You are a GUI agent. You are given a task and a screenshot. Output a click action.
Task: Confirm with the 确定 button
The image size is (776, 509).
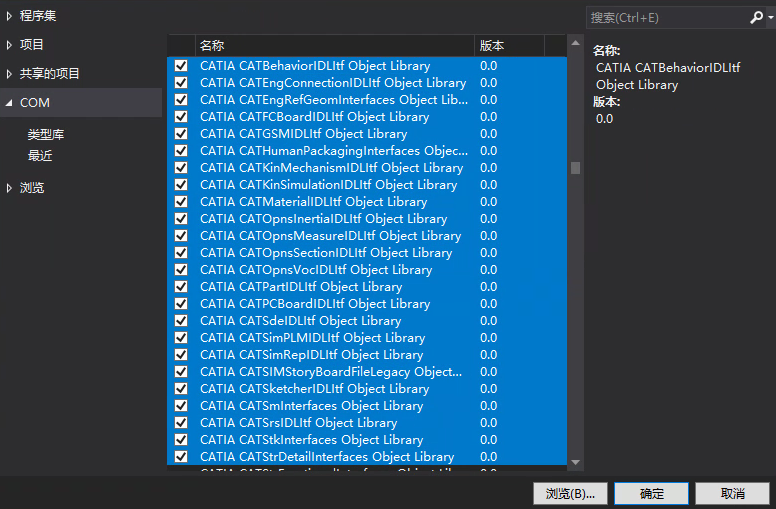(x=651, y=494)
